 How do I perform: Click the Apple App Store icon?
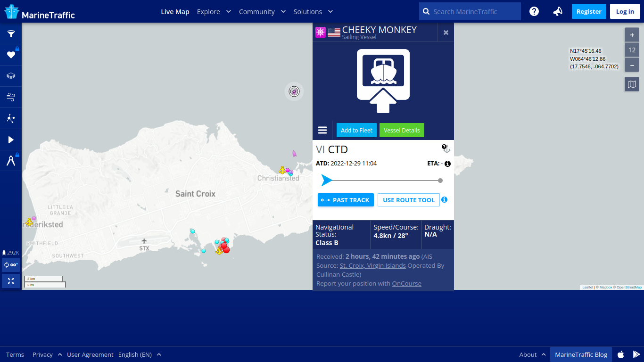(x=621, y=354)
